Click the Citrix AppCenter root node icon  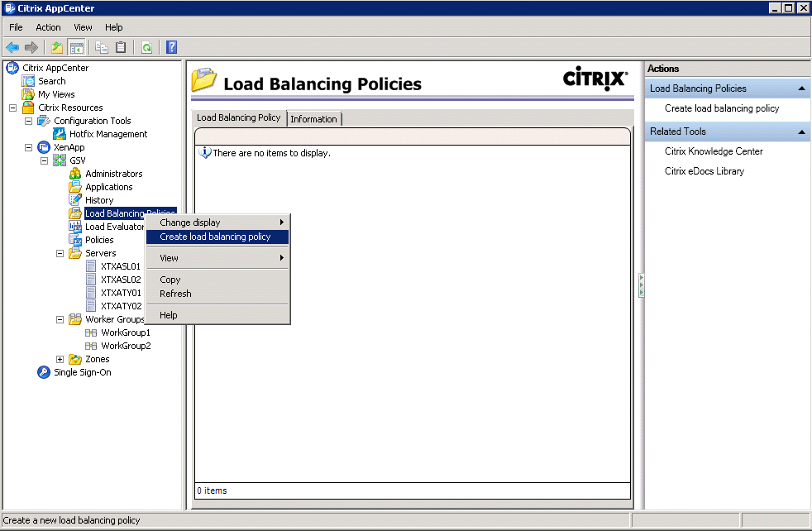click(12, 68)
